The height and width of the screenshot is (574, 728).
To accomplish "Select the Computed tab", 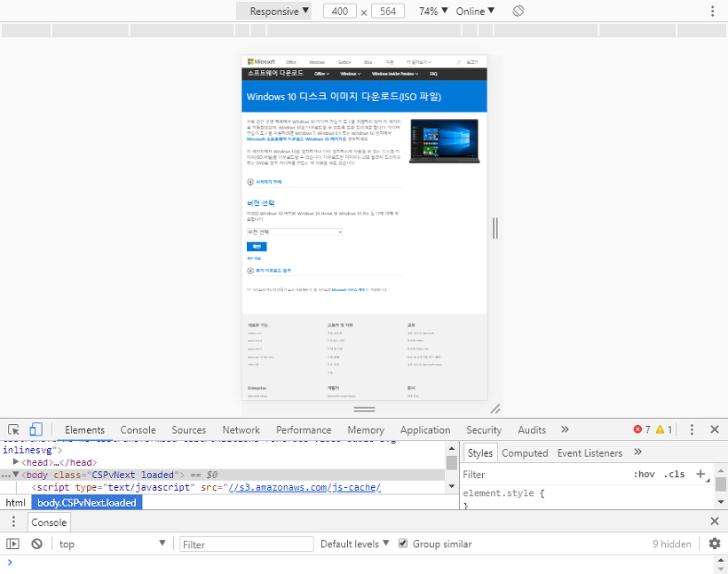I will 525,452.
